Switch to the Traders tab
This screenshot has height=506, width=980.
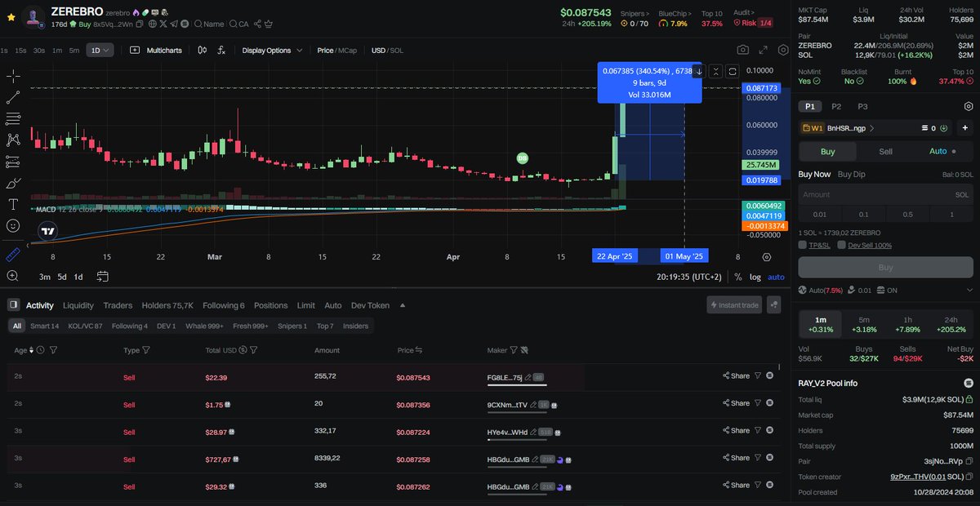118,305
